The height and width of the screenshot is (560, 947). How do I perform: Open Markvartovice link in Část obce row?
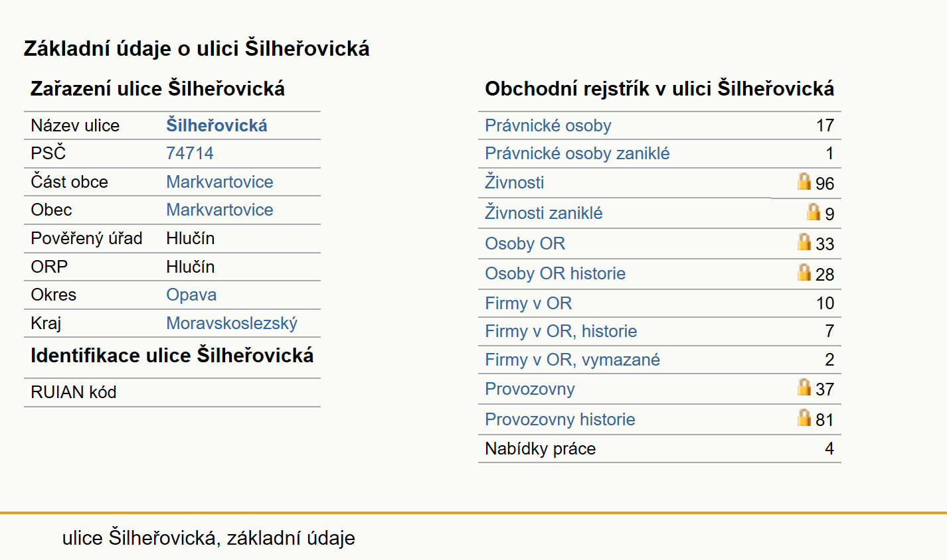tap(220, 182)
